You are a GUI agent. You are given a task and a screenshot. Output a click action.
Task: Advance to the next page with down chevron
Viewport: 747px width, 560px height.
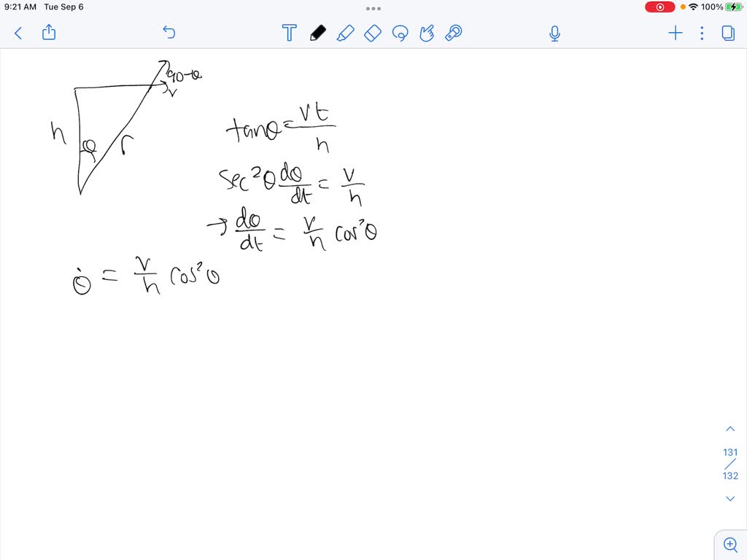tap(730, 498)
